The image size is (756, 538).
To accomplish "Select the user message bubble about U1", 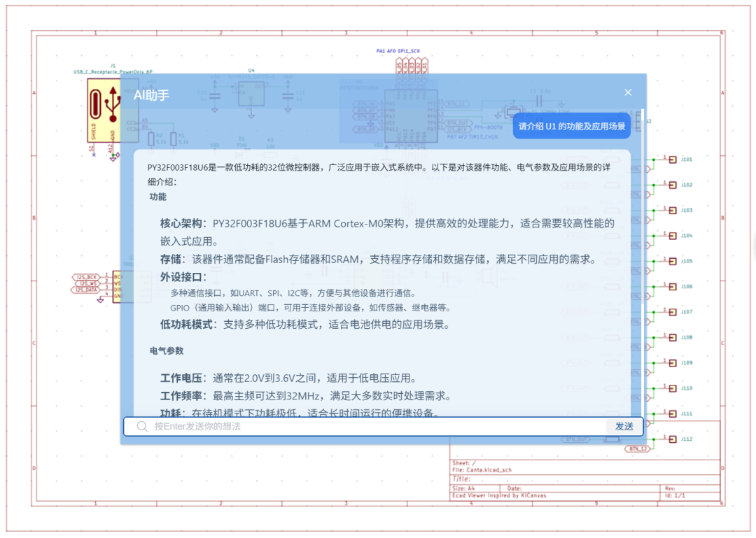I will pos(571,127).
